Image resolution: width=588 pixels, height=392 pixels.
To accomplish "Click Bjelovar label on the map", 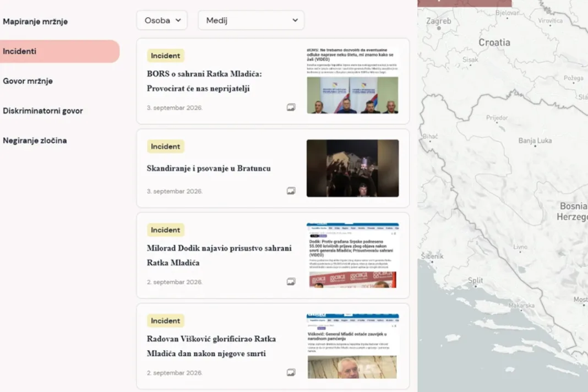I will coord(507,13).
